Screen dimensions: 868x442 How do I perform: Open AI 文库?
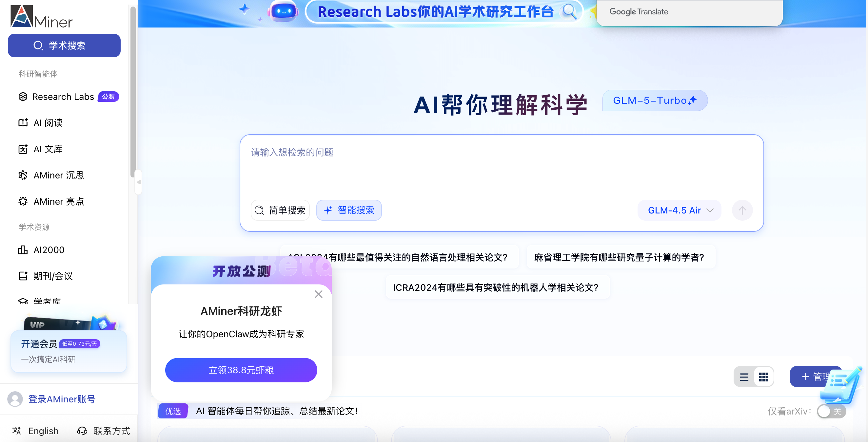(x=48, y=149)
